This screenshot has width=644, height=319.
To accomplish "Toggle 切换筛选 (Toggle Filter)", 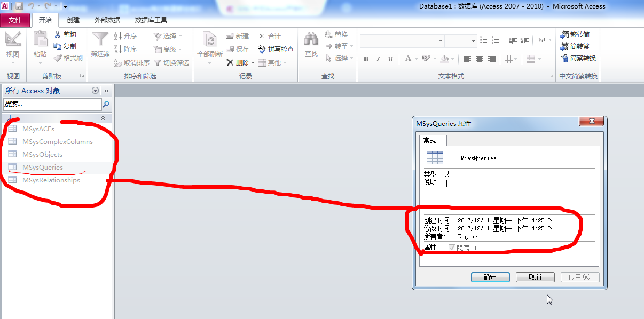I will 171,62.
